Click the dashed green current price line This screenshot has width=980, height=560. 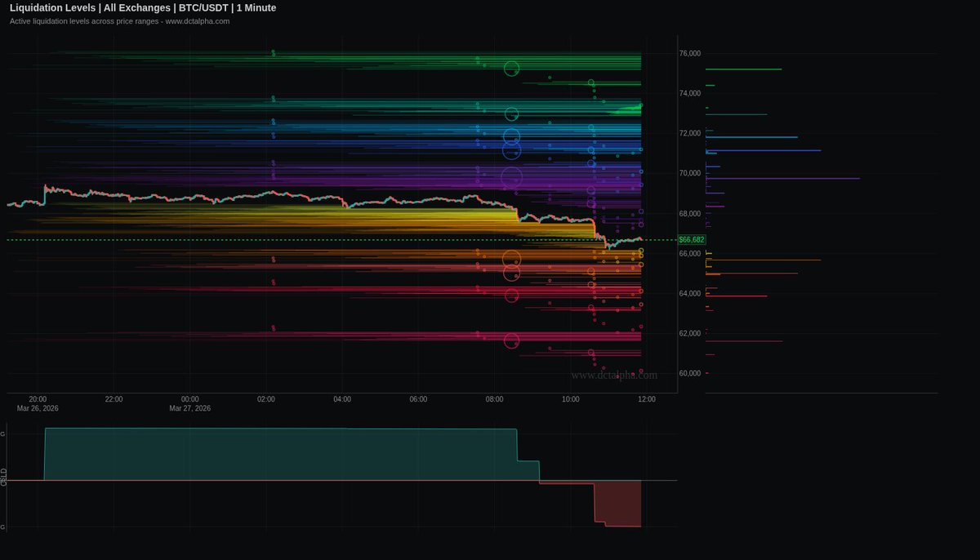(x=327, y=239)
